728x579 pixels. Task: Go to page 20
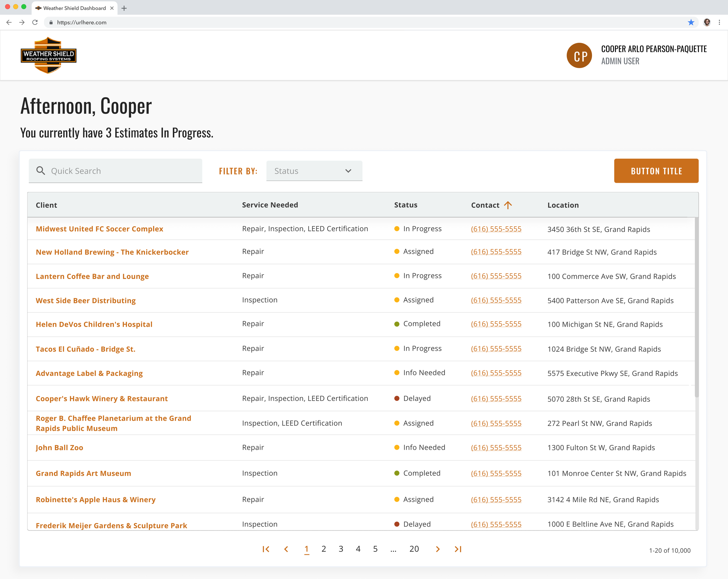(x=414, y=549)
